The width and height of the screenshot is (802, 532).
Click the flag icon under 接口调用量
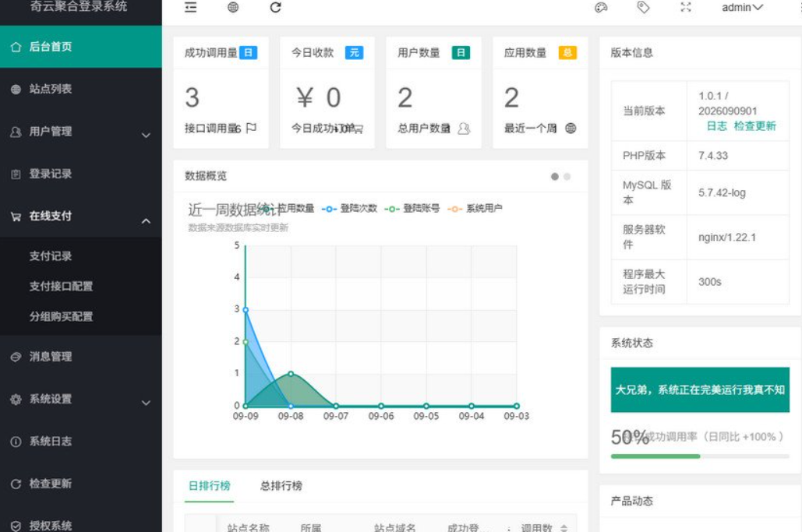(x=251, y=128)
